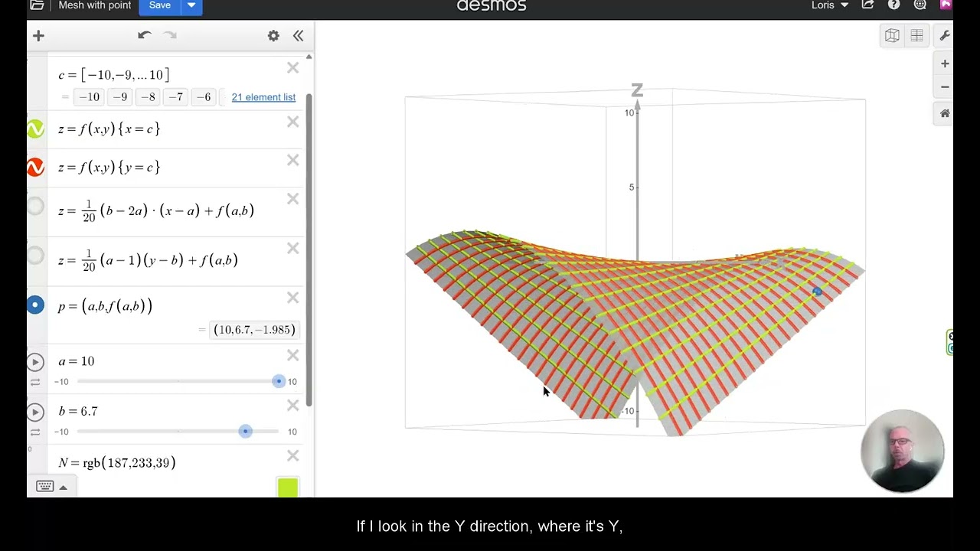Viewport: 980px width, 551px height.
Task: Hide the blue point p
Action: coord(35,305)
